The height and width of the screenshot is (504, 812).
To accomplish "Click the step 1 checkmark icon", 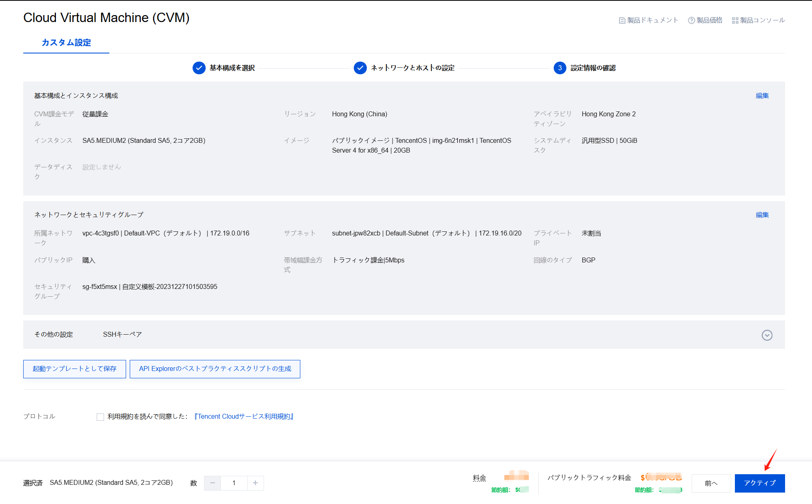I will (x=199, y=68).
